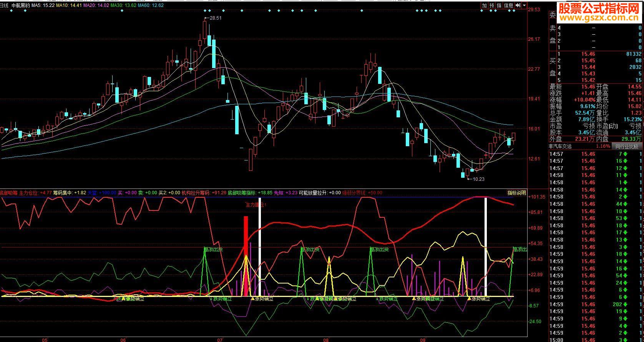Click the jump-to-end arrow icon

[x=518, y=5]
